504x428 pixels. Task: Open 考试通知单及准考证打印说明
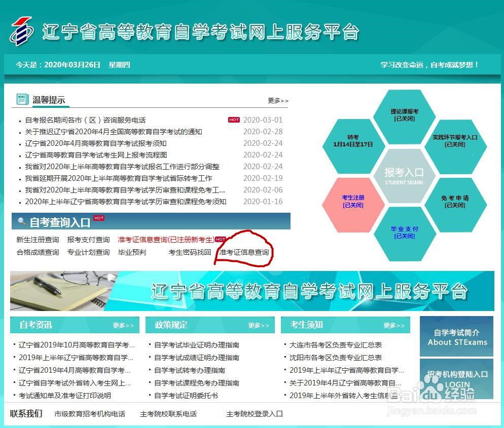click(64, 396)
